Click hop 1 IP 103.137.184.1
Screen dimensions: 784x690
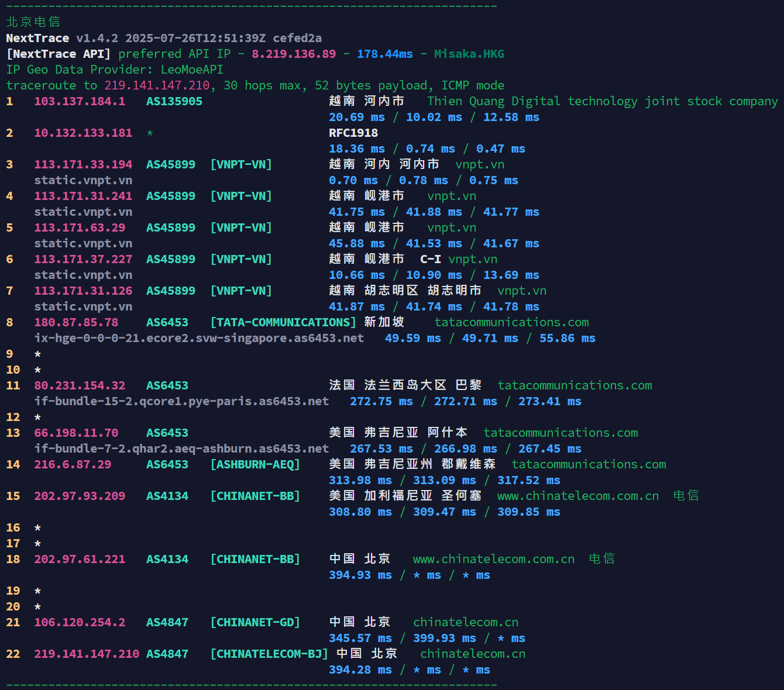(x=80, y=101)
